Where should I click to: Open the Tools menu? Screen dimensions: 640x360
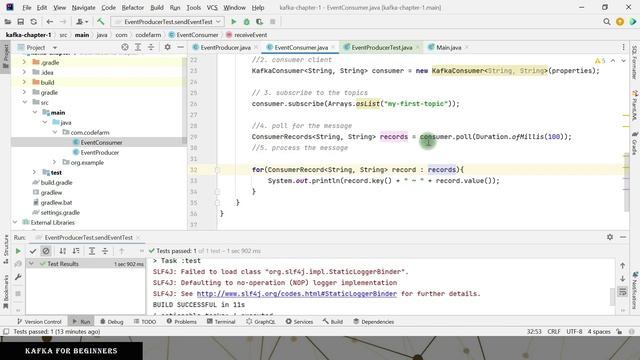click(x=193, y=7)
